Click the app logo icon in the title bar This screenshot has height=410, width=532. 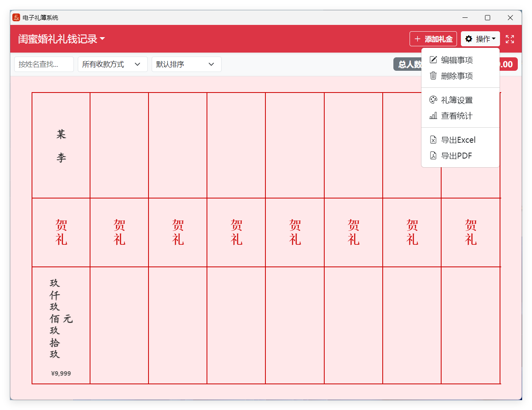[15, 17]
